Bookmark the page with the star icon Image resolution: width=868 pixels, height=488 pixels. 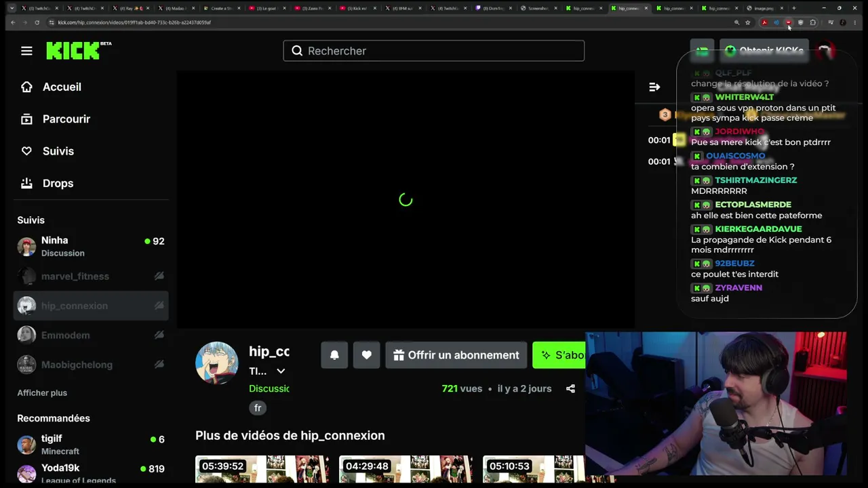pos(748,22)
